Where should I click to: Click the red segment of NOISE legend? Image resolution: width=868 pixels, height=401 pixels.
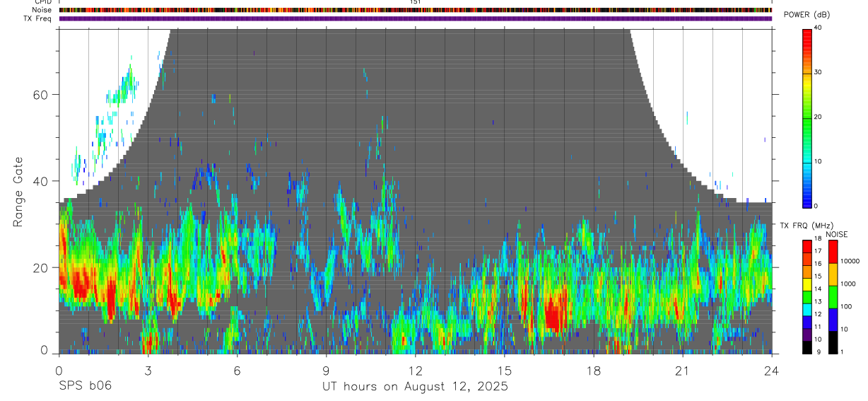point(833,252)
